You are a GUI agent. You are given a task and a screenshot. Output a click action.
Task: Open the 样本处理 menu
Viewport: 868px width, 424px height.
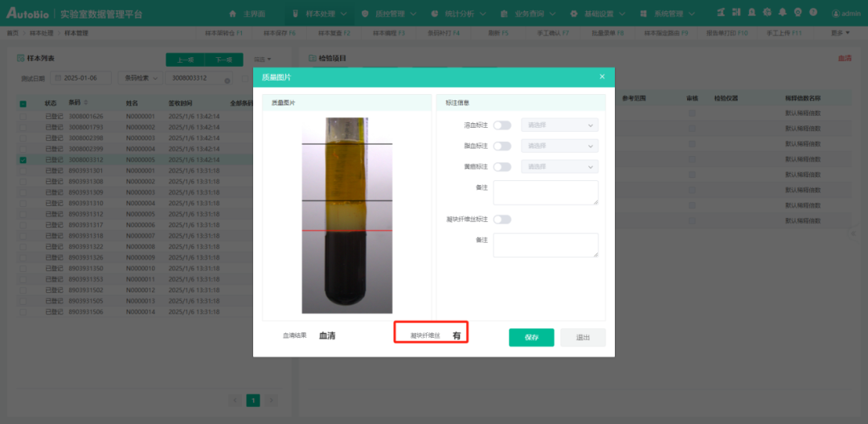click(x=320, y=14)
